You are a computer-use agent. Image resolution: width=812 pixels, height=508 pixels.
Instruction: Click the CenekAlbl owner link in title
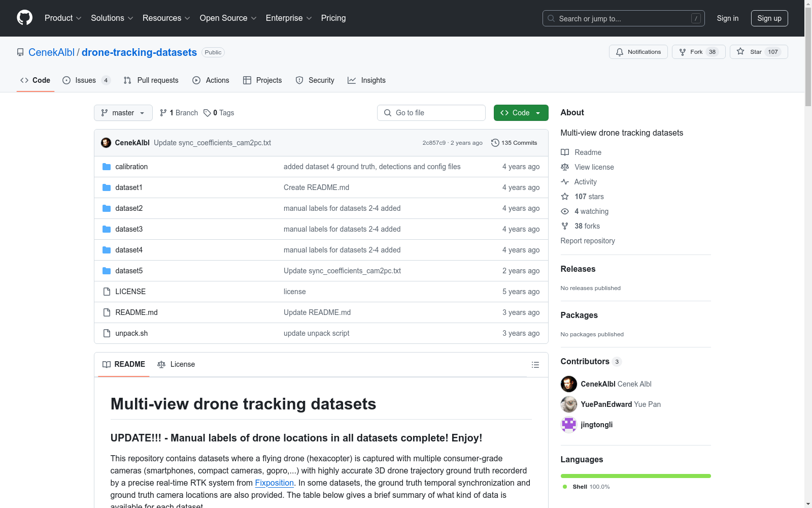[51, 52]
